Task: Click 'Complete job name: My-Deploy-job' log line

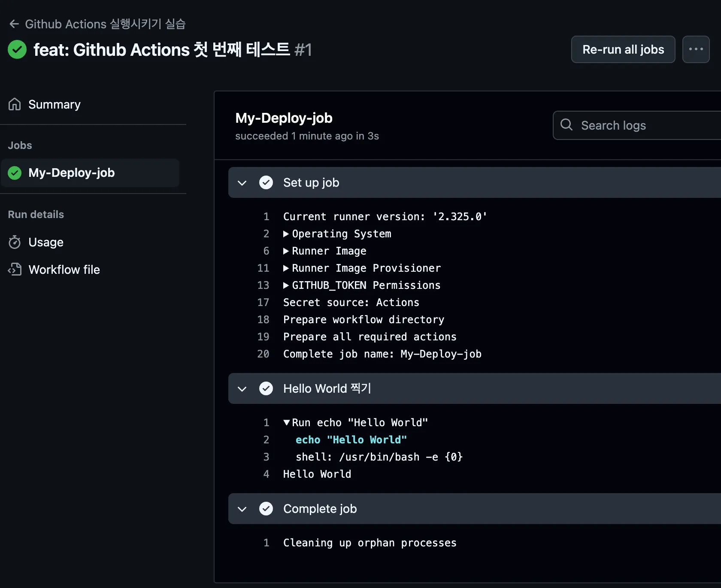Action: (382, 354)
